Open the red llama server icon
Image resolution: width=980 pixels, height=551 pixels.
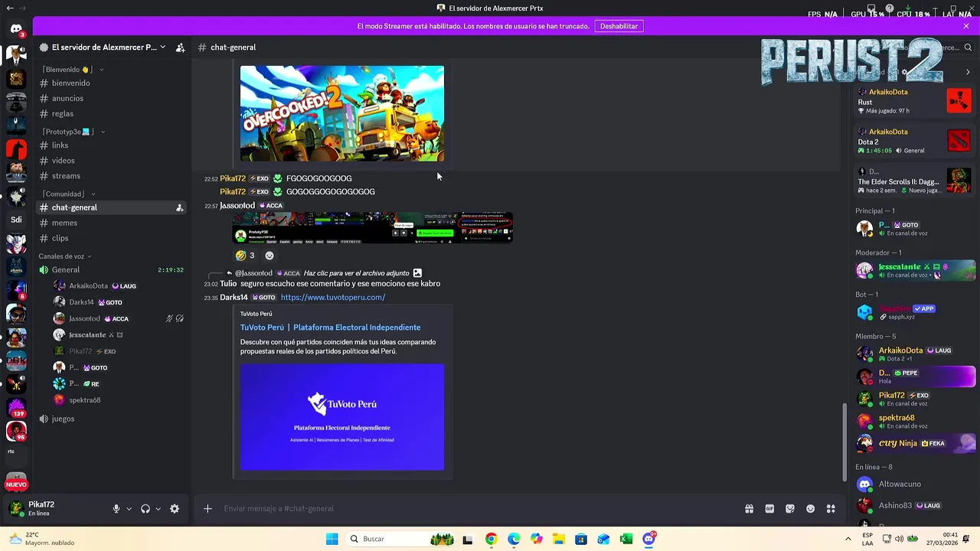tap(16, 148)
